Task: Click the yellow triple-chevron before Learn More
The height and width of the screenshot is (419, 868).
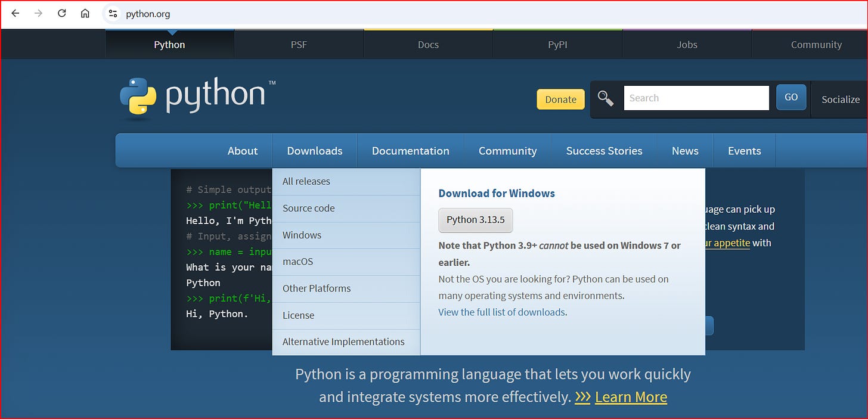Action: 582,397
